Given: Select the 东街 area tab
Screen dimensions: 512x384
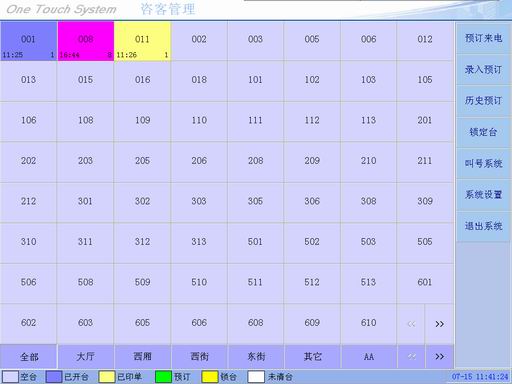Looking at the screenshot, I should (x=256, y=357).
